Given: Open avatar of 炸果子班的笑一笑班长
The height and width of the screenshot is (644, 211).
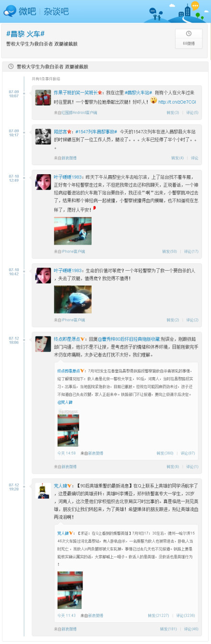Looking at the screenshot, I should pos(43,97).
